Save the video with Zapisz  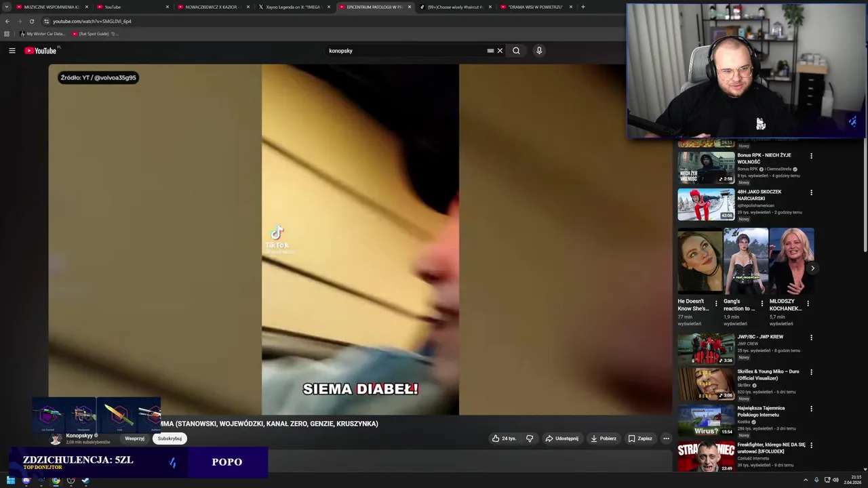click(x=640, y=439)
